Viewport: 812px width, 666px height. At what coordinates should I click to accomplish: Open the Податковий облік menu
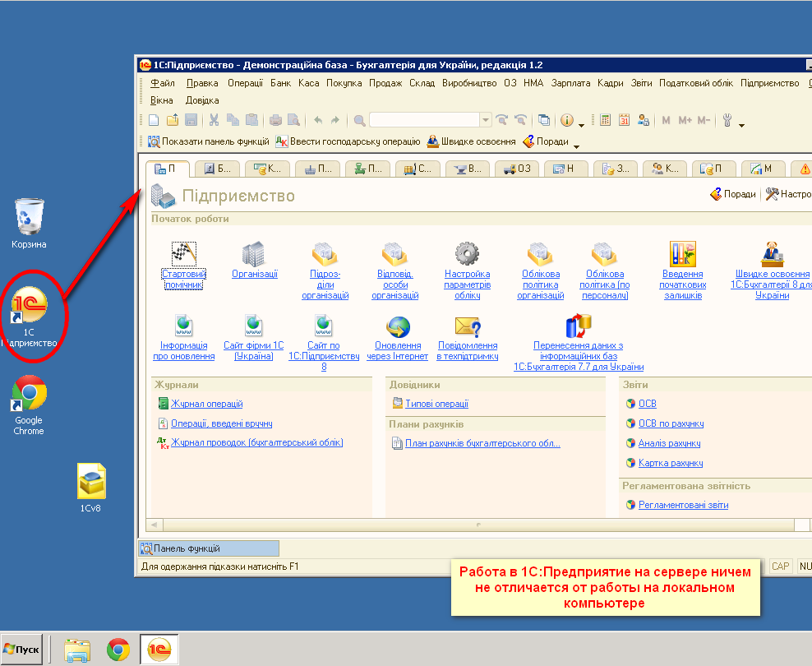pos(696,83)
